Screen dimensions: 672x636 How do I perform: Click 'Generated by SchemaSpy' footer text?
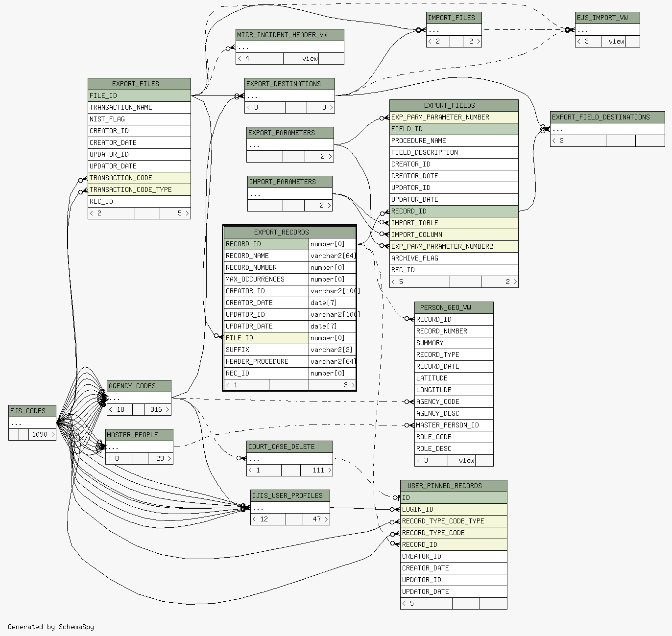51,627
